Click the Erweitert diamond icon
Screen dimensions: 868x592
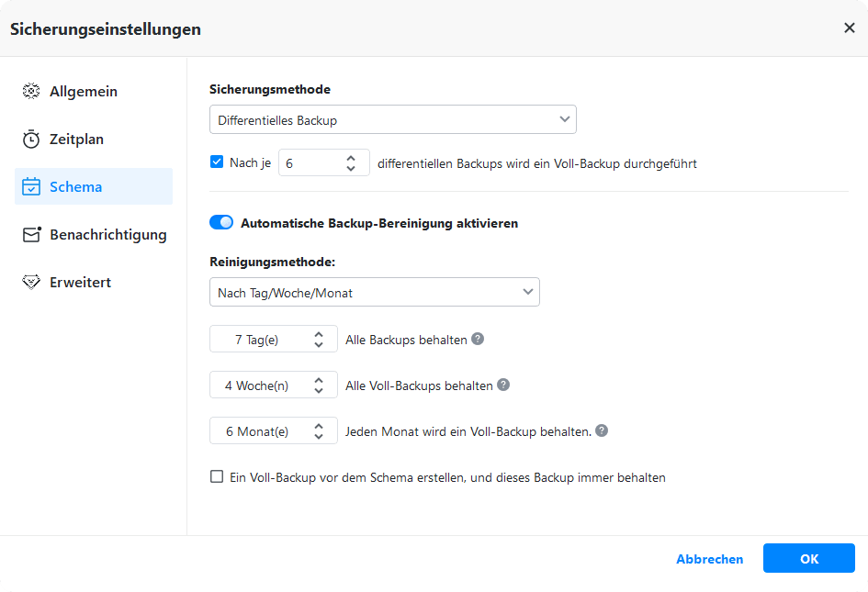(31, 283)
